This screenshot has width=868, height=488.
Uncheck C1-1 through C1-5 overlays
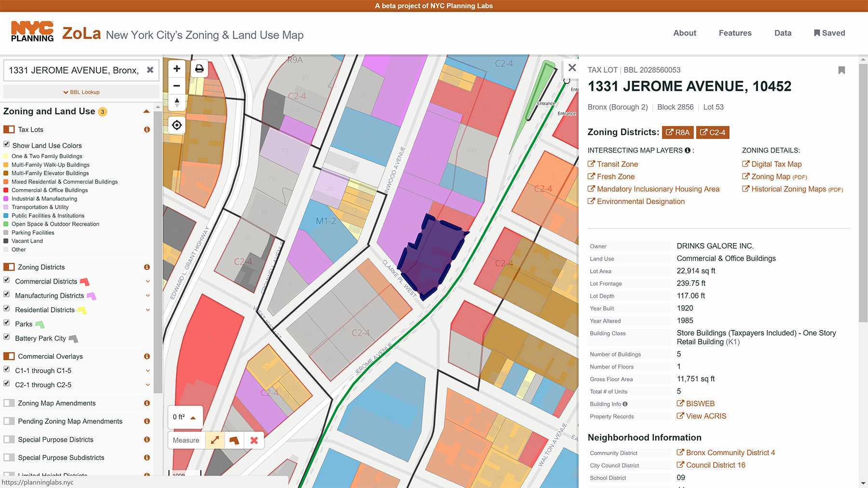(7, 369)
